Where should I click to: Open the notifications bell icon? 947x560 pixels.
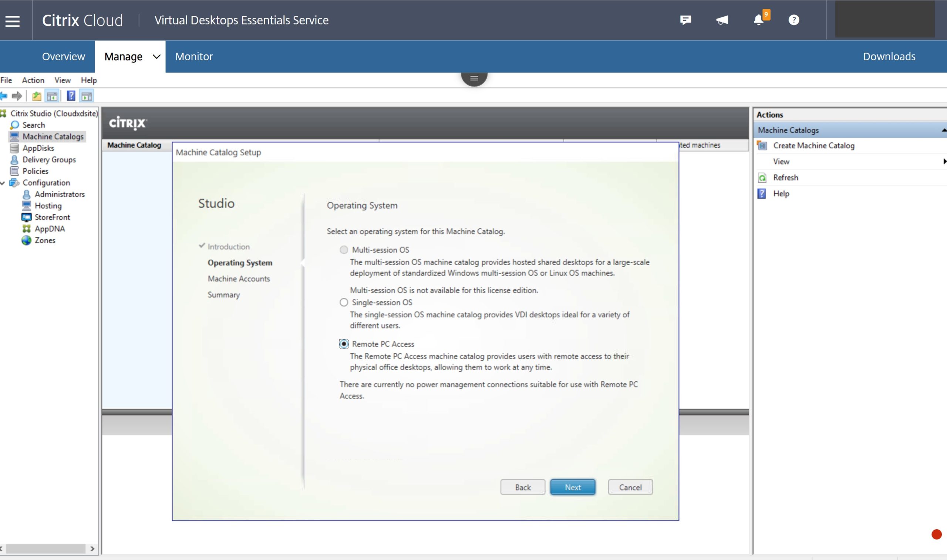click(759, 20)
